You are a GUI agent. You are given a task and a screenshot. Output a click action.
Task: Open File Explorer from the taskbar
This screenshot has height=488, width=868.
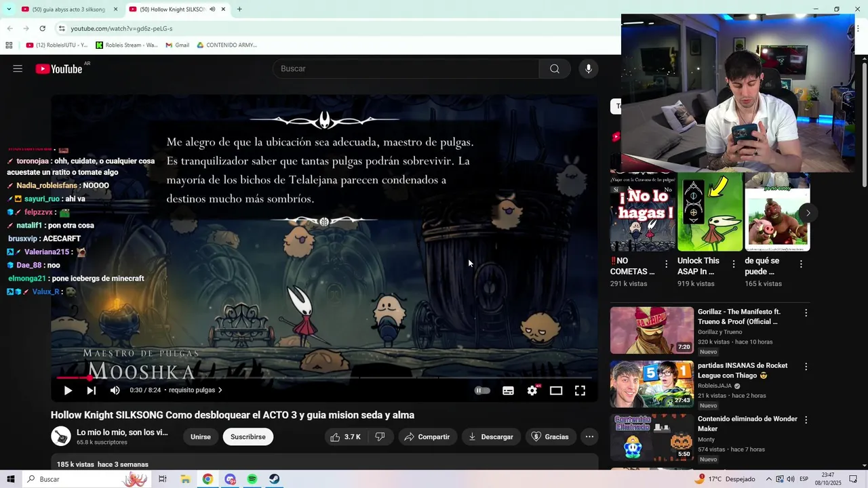(x=185, y=479)
